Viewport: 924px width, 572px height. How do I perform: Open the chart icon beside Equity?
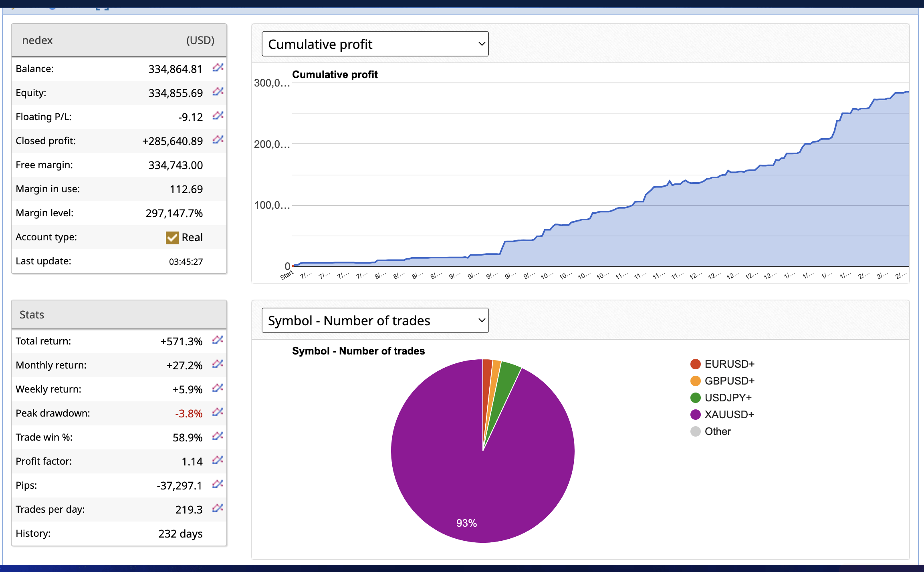tap(218, 91)
